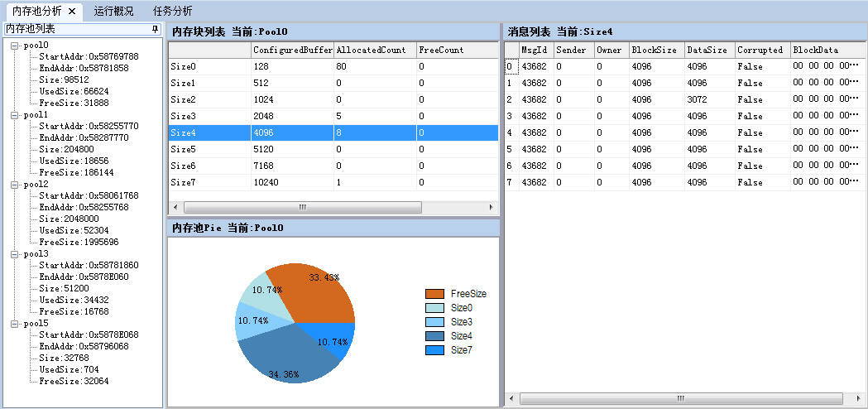Close the 内存池分析 tab
This screenshot has height=409, width=868.
(71, 11)
